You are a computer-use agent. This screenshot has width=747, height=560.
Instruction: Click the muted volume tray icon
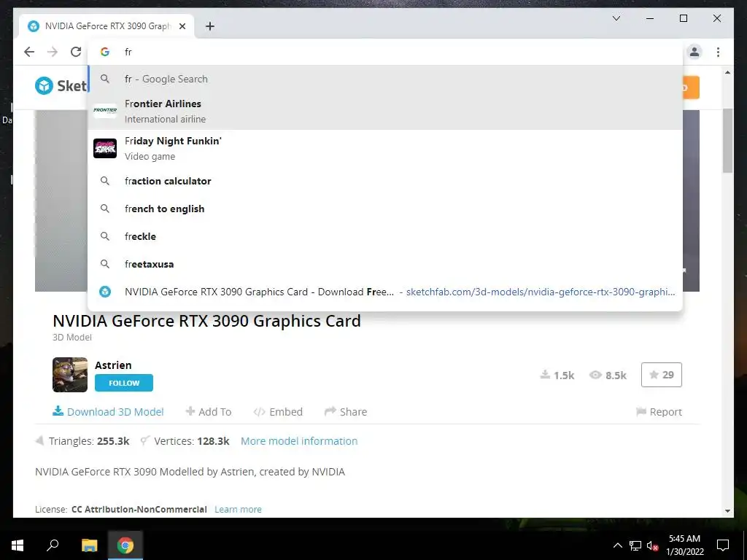[x=652, y=545]
